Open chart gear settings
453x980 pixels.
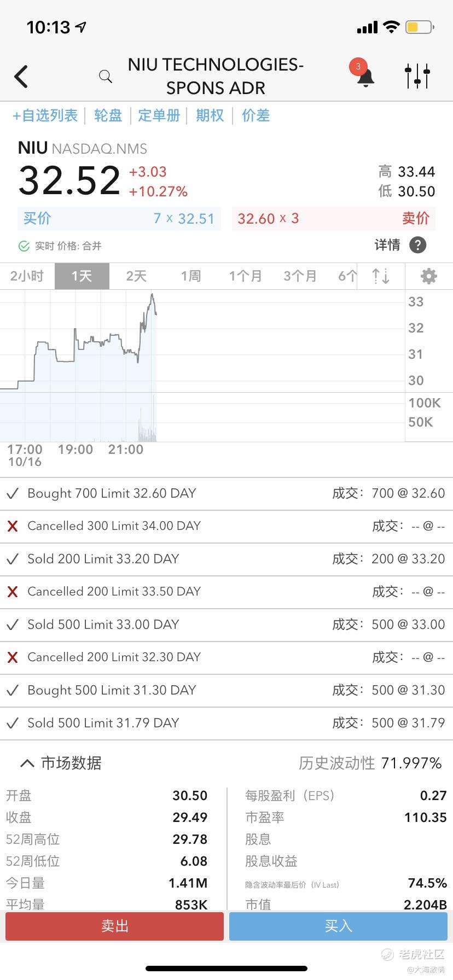428,276
